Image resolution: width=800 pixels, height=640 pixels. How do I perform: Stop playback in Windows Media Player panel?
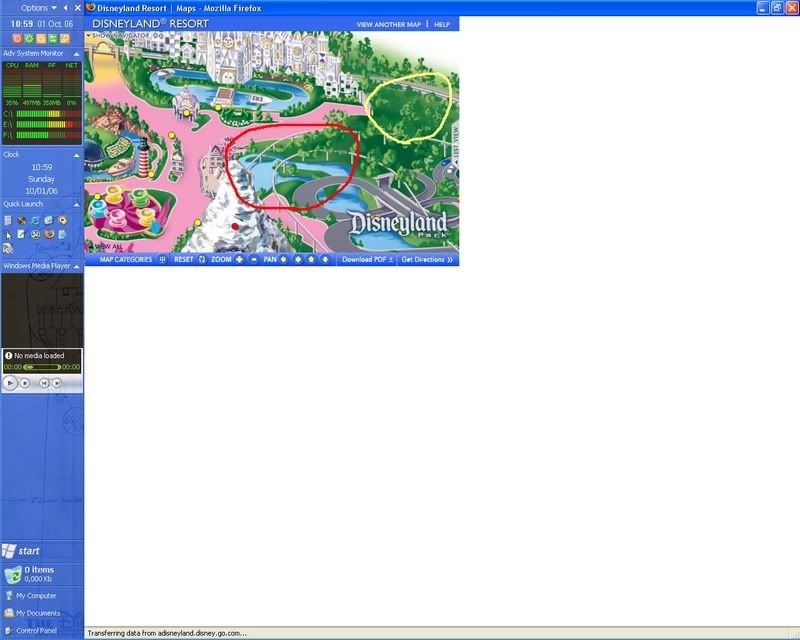(x=25, y=383)
